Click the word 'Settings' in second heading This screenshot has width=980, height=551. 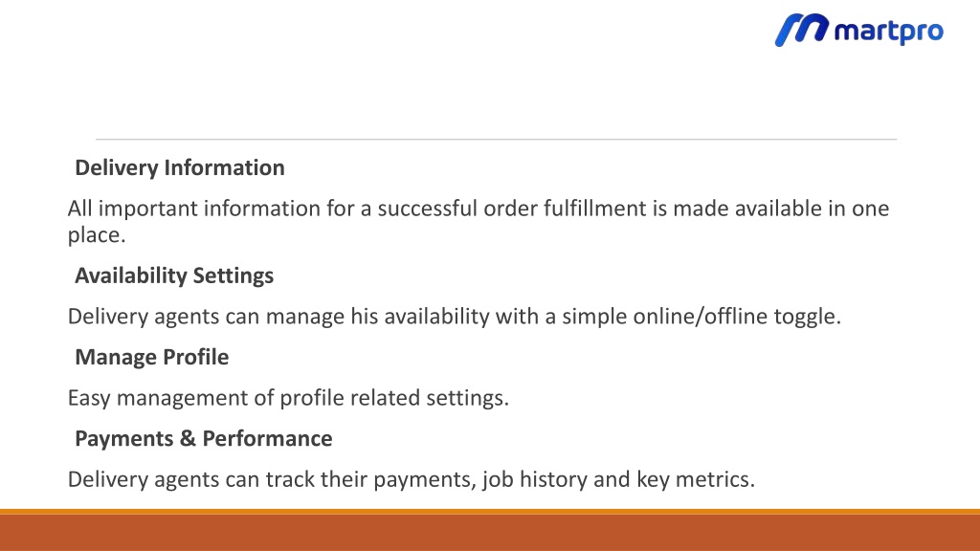point(234,275)
